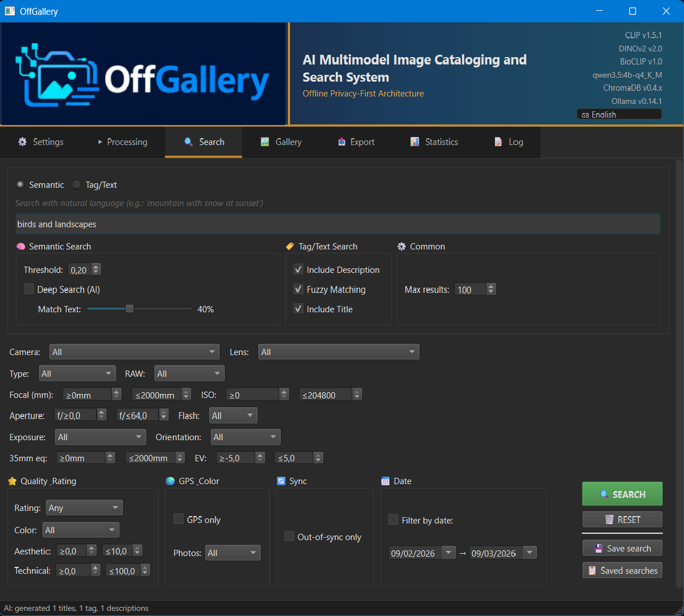The height and width of the screenshot is (616, 684).
Task: Open the Camera dropdown
Action: point(134,352)
